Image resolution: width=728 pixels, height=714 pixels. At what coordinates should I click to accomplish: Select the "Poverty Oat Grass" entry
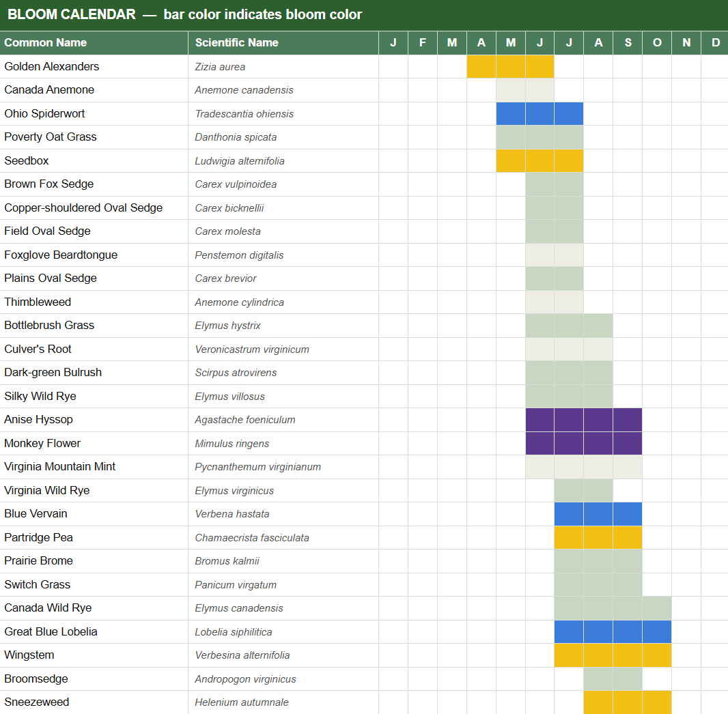tap(51, 137)
